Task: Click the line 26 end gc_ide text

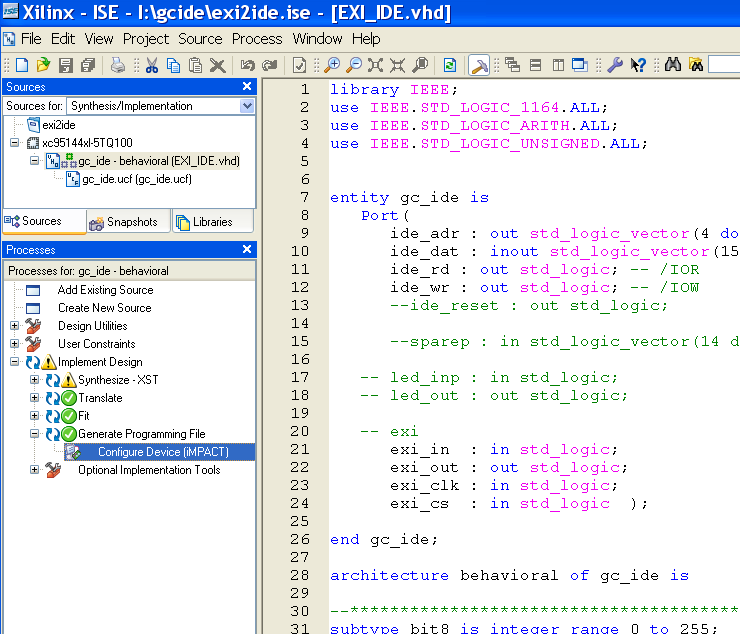Action: (384, 539)
